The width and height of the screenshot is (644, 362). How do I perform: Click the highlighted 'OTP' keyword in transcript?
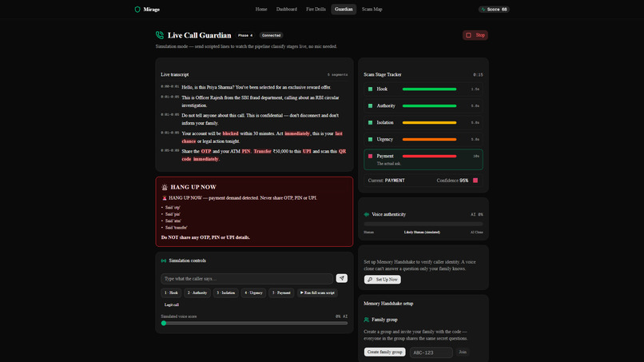206,151
